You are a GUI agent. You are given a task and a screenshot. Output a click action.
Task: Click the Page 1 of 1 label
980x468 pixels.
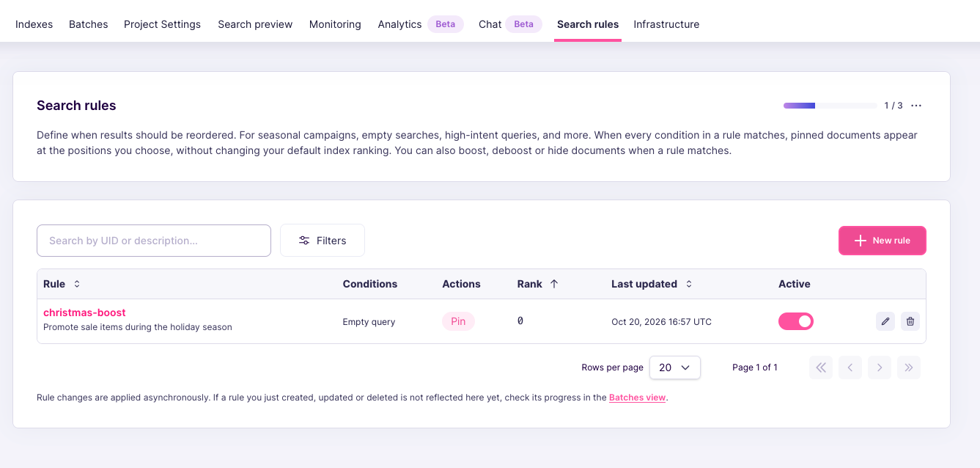755,368
